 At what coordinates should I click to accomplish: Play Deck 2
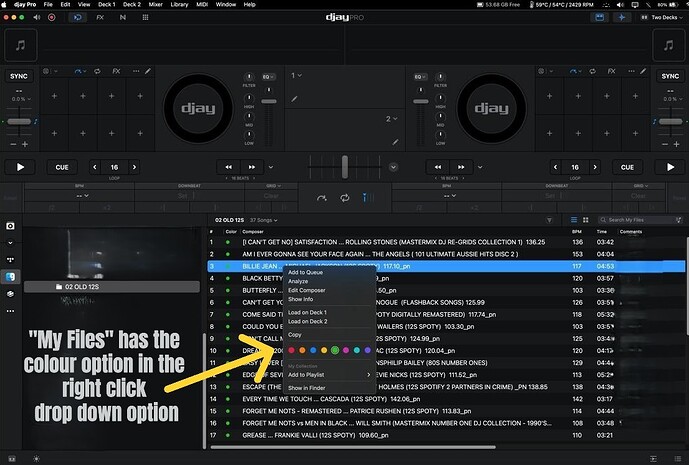[x=670, y=167]
